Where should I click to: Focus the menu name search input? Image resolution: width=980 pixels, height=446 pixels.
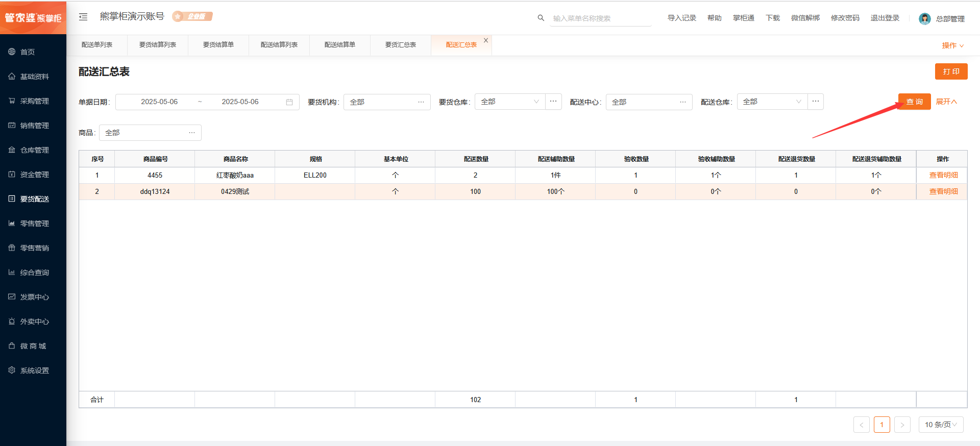pyautogui.click(x=601, y=18)
